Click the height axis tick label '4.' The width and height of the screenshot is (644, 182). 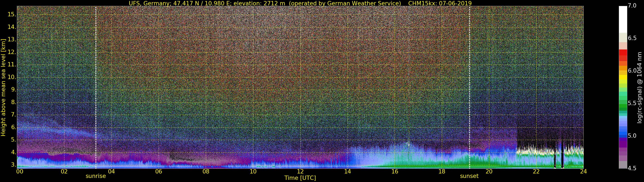coord(13,152)
